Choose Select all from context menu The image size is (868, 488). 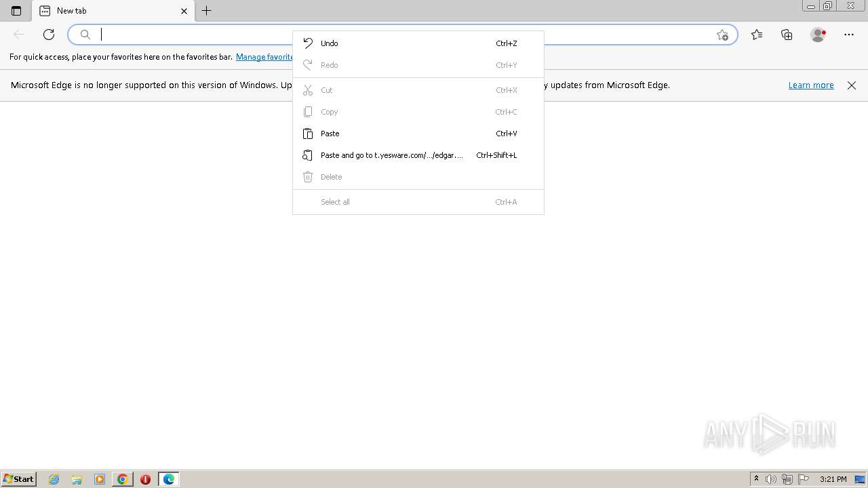418,202
